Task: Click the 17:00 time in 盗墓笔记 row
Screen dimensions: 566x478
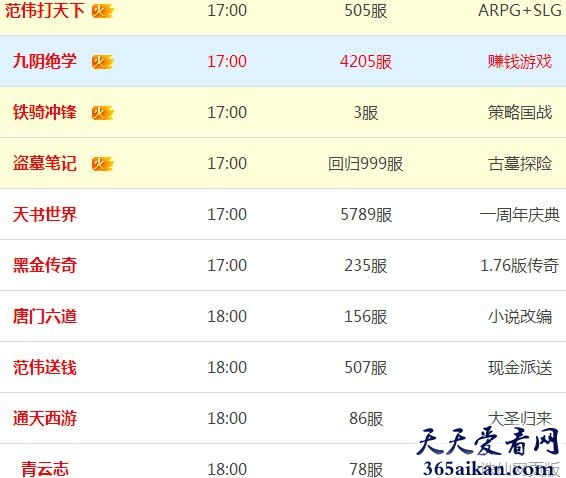Action: (227, 164)
